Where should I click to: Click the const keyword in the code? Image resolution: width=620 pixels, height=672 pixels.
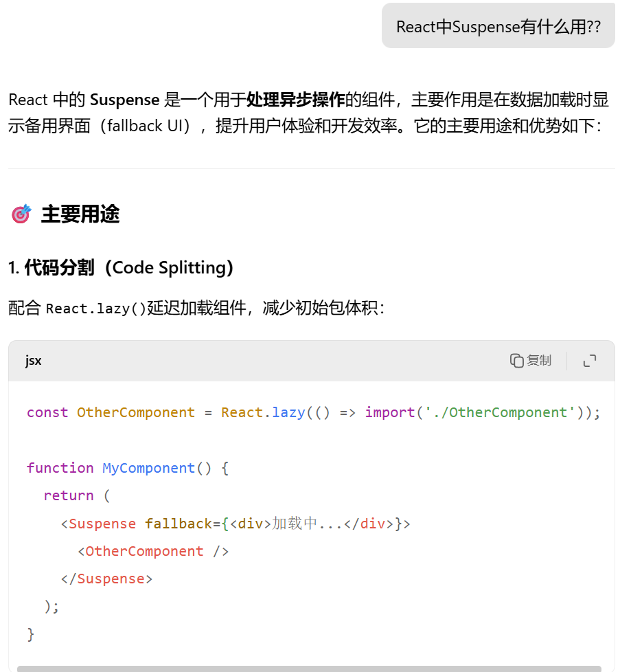point(47,412)
